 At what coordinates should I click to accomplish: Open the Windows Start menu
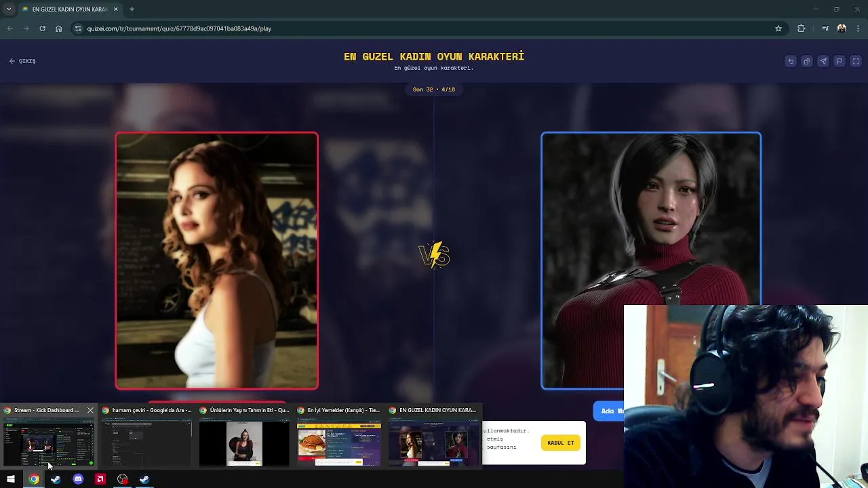click(11, 479)
